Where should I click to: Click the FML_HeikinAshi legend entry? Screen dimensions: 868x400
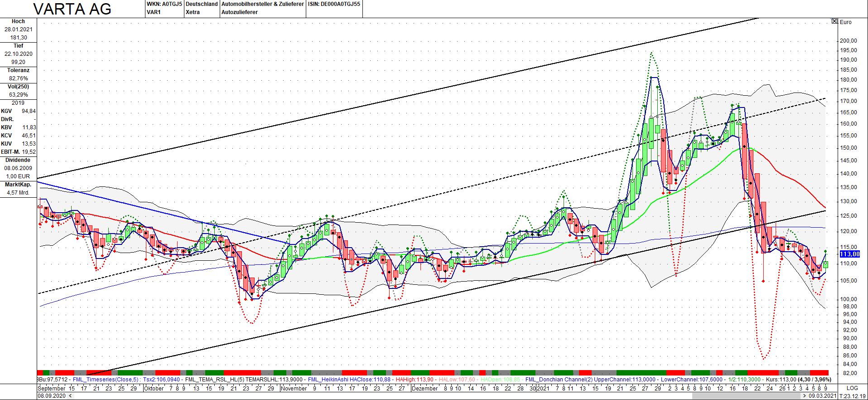(x=328, y=380)
